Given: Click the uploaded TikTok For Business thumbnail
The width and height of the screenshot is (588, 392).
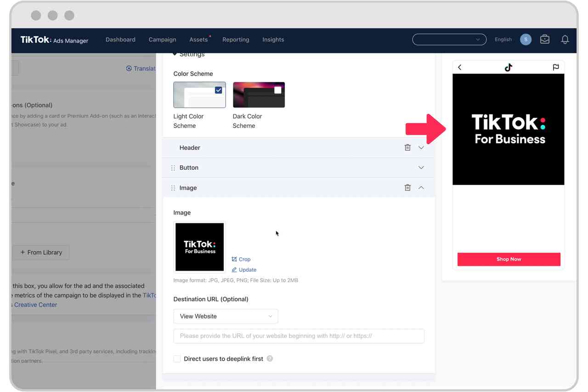Looking at the screenshot, I should coord(199,247).
